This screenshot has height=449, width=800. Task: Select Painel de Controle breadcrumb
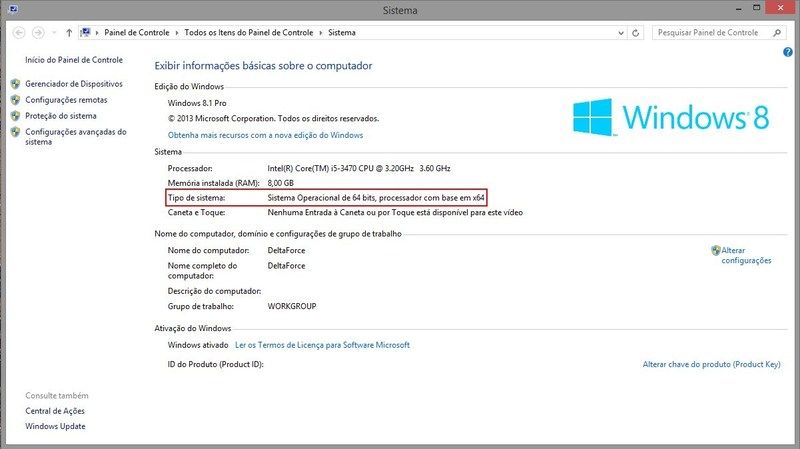click(137, 33)
